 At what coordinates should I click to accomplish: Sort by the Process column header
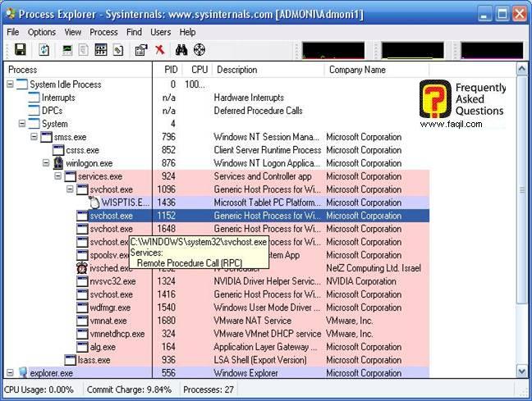click(x=78, y=70)
